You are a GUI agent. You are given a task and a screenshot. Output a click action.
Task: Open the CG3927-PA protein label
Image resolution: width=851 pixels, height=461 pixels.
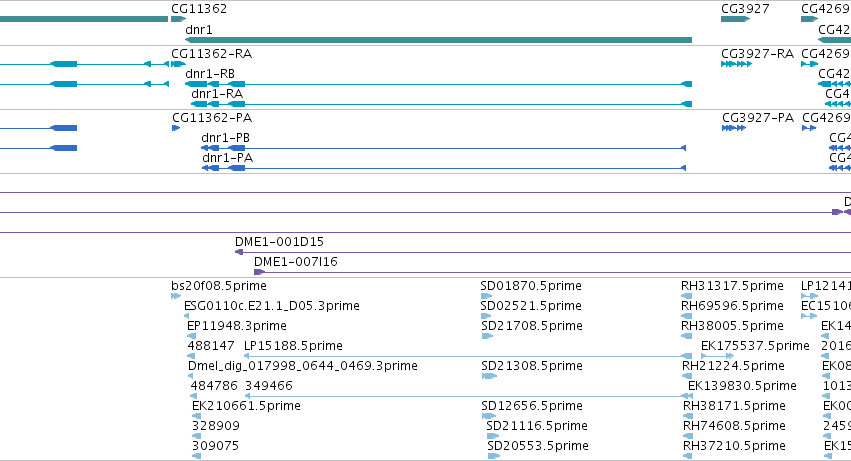coord(758,118)
